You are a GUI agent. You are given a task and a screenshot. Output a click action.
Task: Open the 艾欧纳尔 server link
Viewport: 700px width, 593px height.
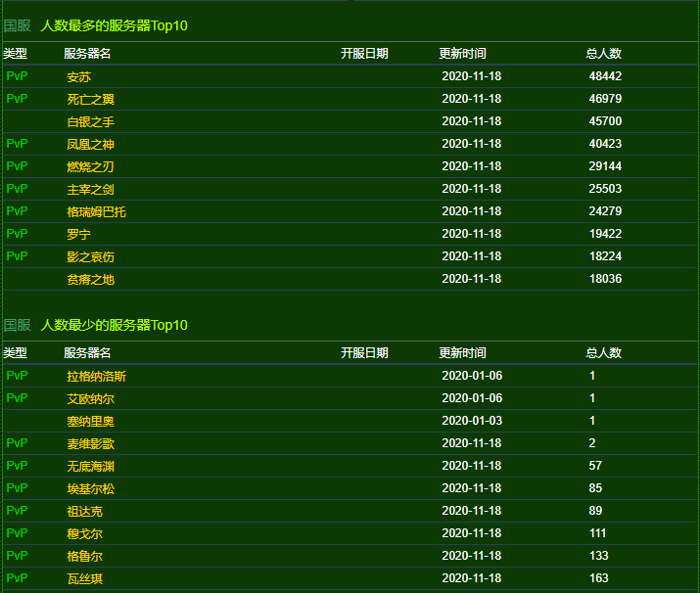coord(91,398)
